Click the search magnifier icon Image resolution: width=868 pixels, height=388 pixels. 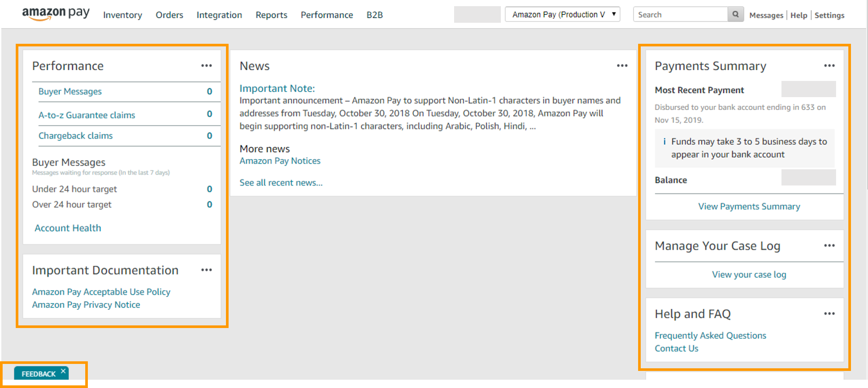tap(736, 14)
